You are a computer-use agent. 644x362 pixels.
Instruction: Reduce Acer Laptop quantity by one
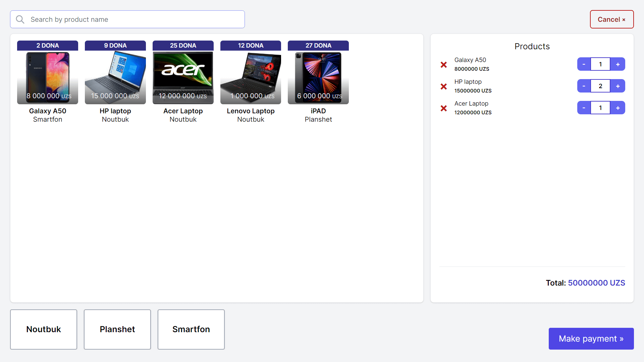point(584,108)
